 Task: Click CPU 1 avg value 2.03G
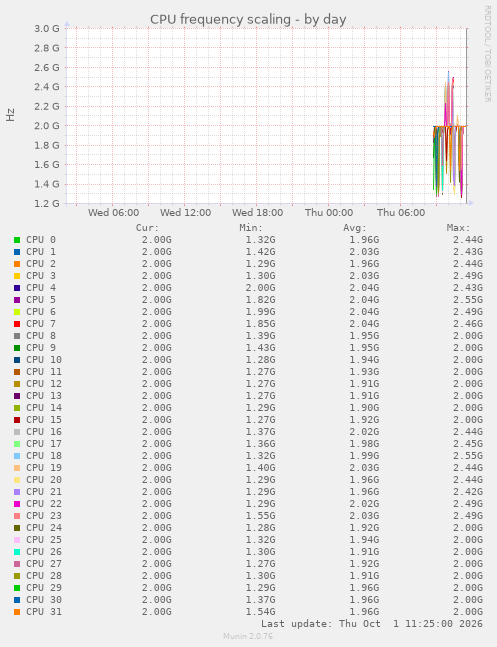point(364,252)
